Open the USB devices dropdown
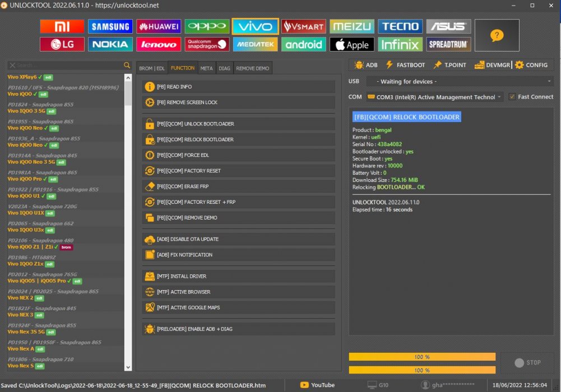 [x=460, y=81]
